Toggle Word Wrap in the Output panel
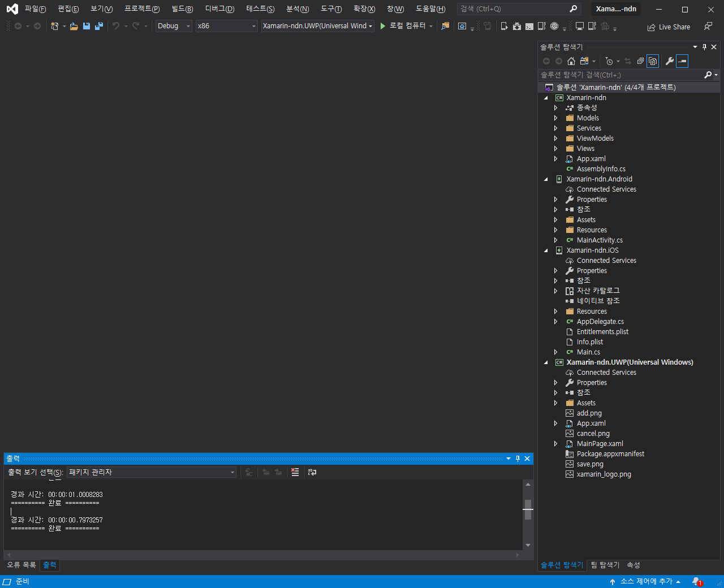 [312, 472]
